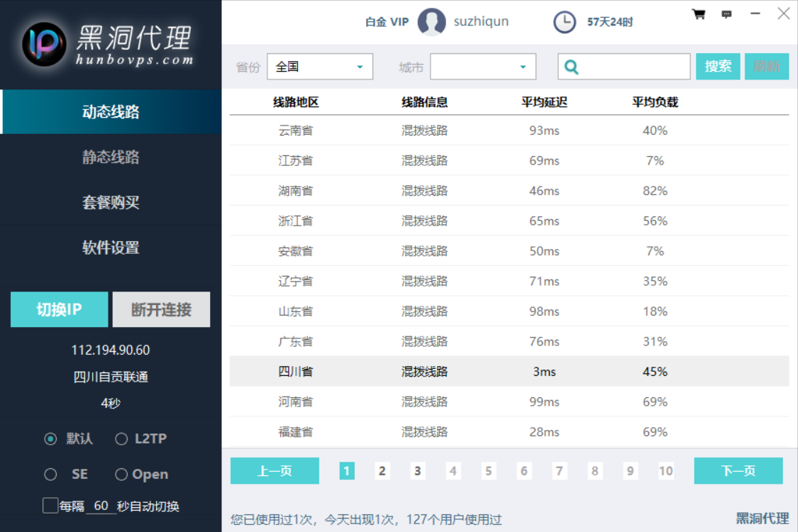The image size is (798, 532).
Task: Click the 切换IP button
Action: point(60,309)
